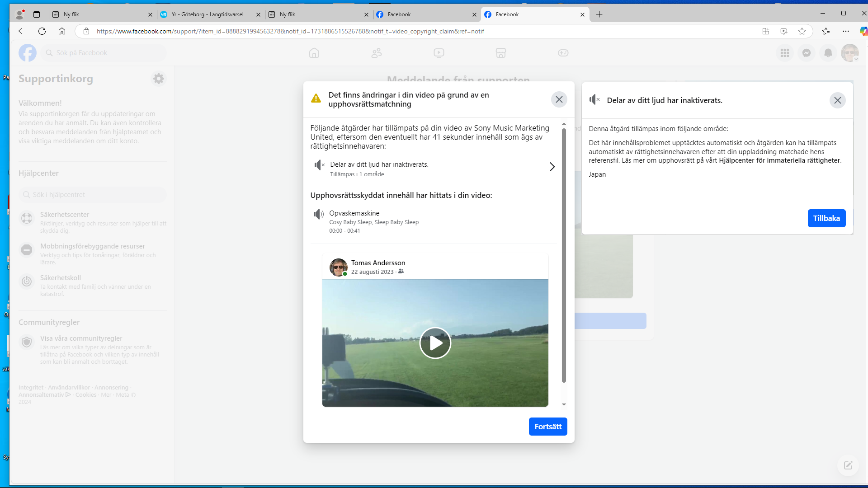Click the 'Japan' text in side panel
868x488 pixels.
(597, 174)
